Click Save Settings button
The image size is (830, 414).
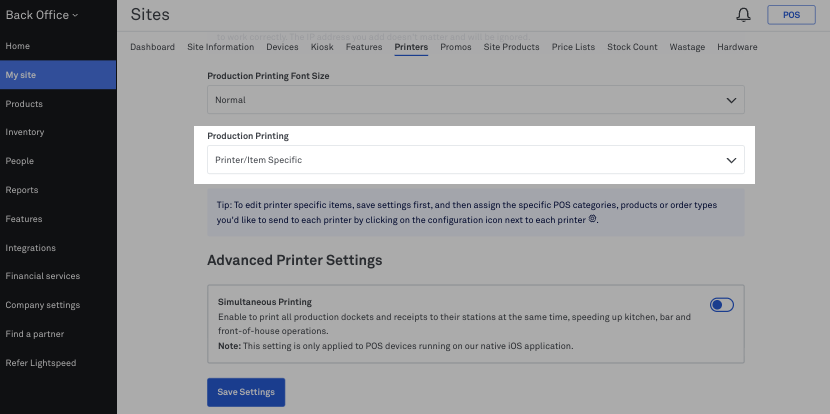pos(246,392)
